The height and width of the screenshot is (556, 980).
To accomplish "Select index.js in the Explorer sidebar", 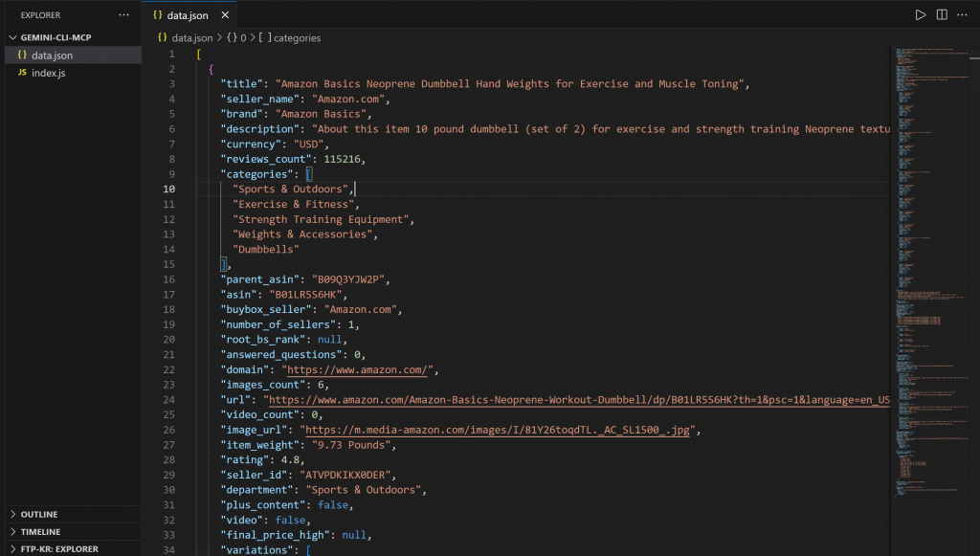I will pos(48,71).
